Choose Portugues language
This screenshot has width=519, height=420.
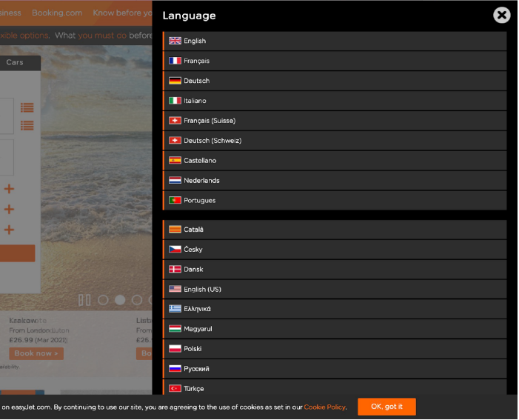point(335,200)
